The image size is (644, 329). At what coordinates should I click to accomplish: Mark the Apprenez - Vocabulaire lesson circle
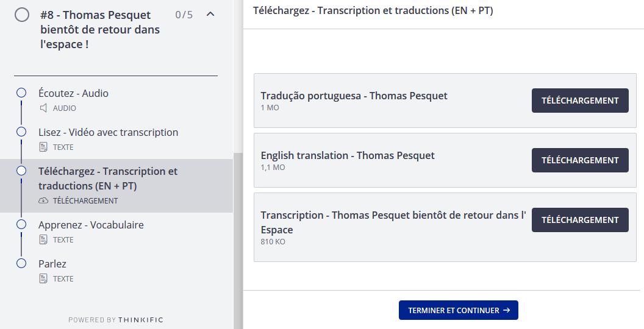click(x=21, y=224)
